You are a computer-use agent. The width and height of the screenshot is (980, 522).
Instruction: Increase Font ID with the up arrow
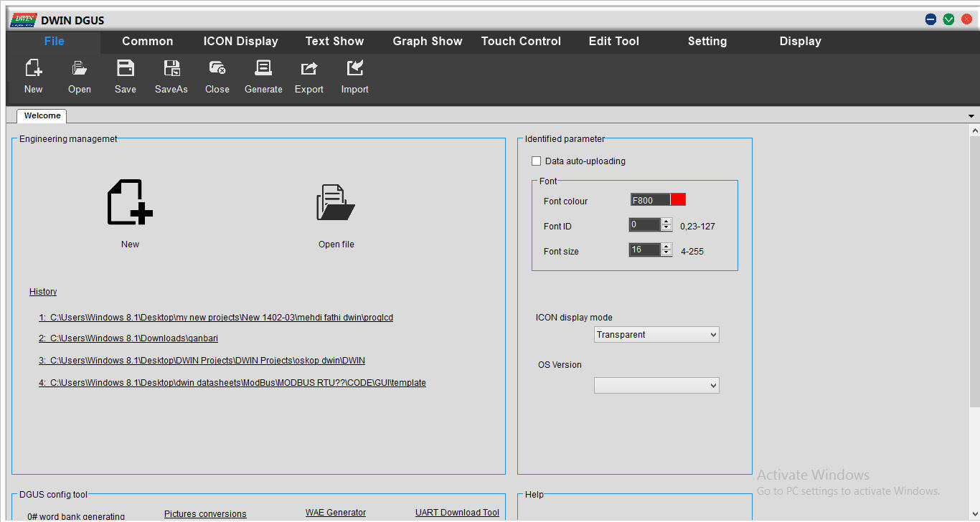666,222
